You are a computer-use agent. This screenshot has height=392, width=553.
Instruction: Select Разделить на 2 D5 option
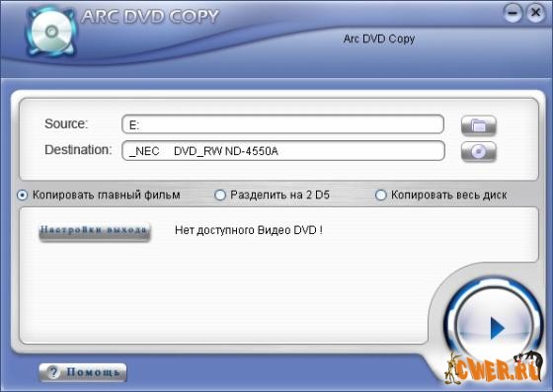coord(273,195)
